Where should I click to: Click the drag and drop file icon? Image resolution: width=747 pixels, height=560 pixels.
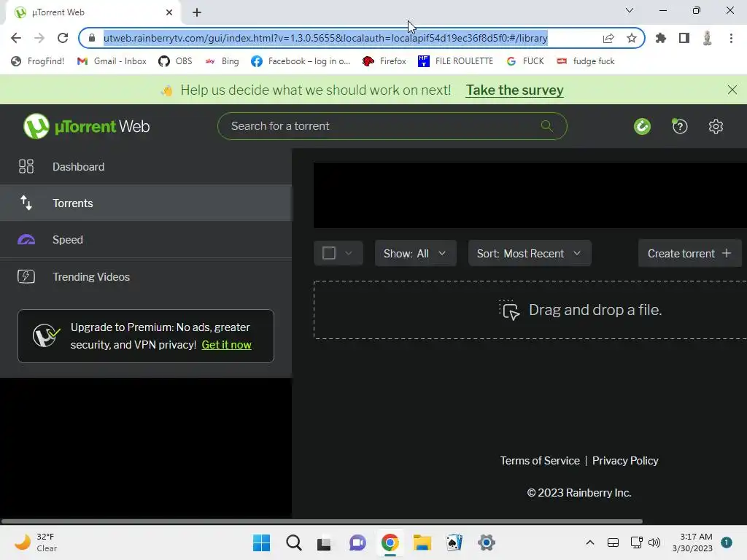click(509, 310)
